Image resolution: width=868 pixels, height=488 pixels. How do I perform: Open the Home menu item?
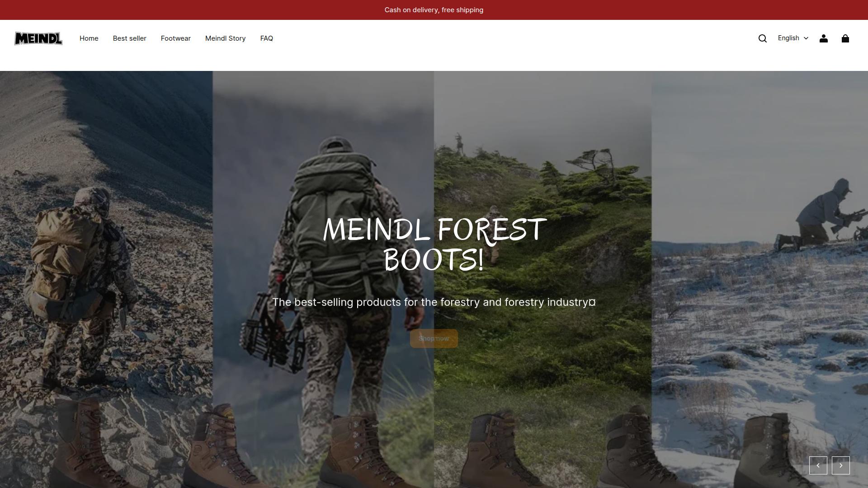coord(89,38)
